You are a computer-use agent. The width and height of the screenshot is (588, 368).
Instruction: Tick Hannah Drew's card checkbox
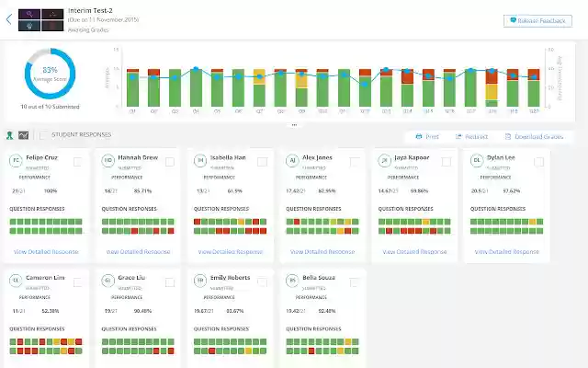pos(170,162)
